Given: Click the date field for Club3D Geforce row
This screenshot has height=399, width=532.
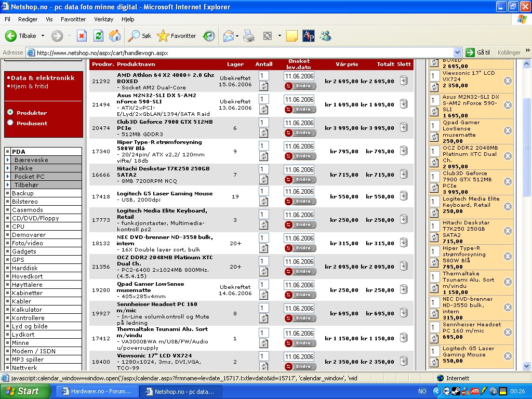Looking at the screenshot, I should (299, 123).
